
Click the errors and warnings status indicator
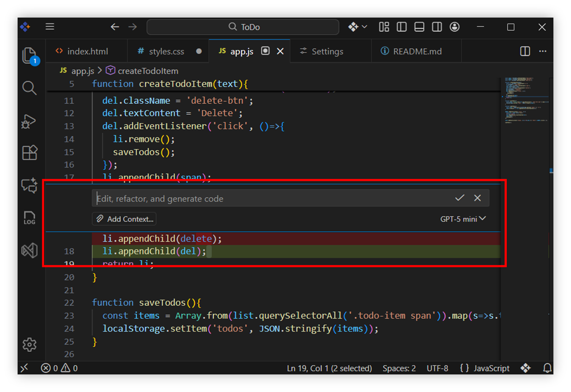[59, 368]
